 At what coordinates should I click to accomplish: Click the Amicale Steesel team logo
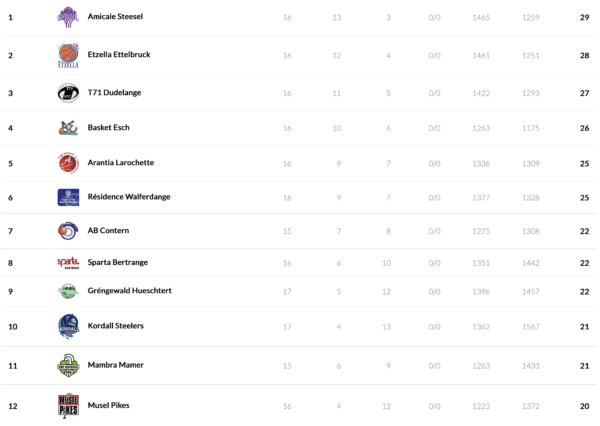click(68, 17)
